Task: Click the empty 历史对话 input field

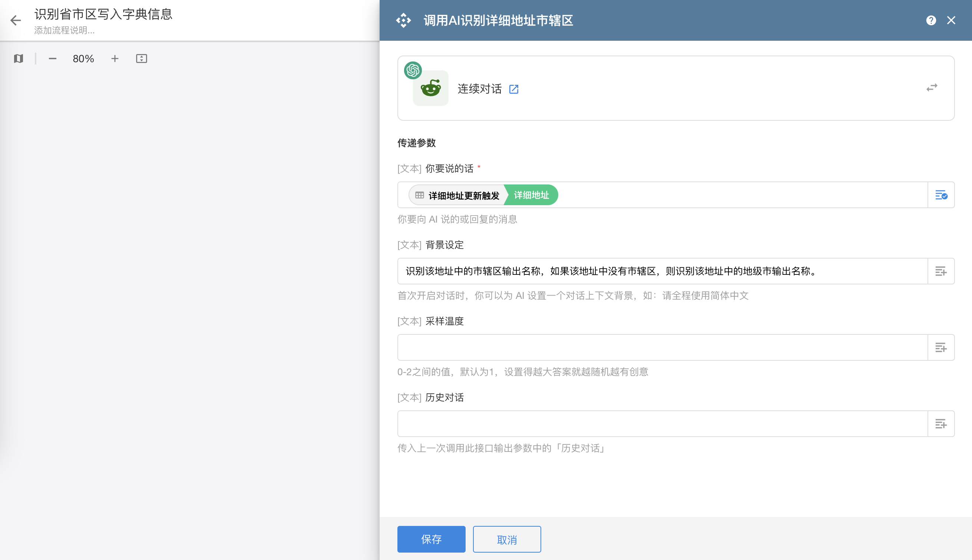Action: tap(662, 423)
